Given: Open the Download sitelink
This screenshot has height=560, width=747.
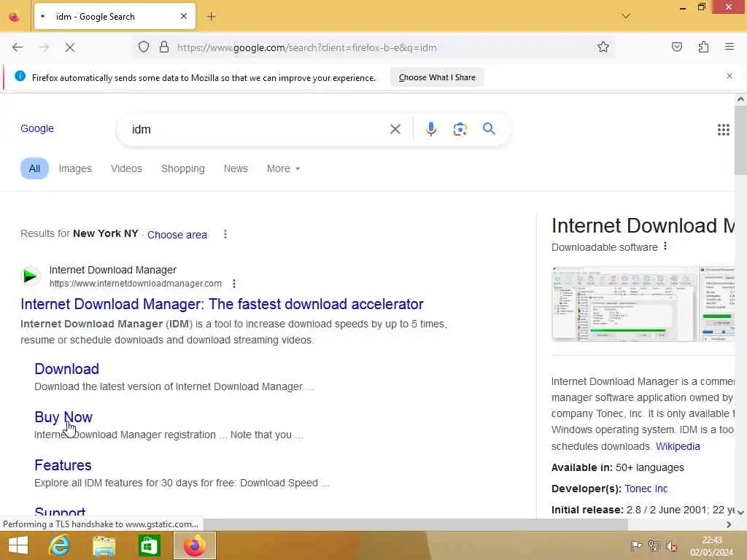Looking at the screenshot, I should 66,369.
